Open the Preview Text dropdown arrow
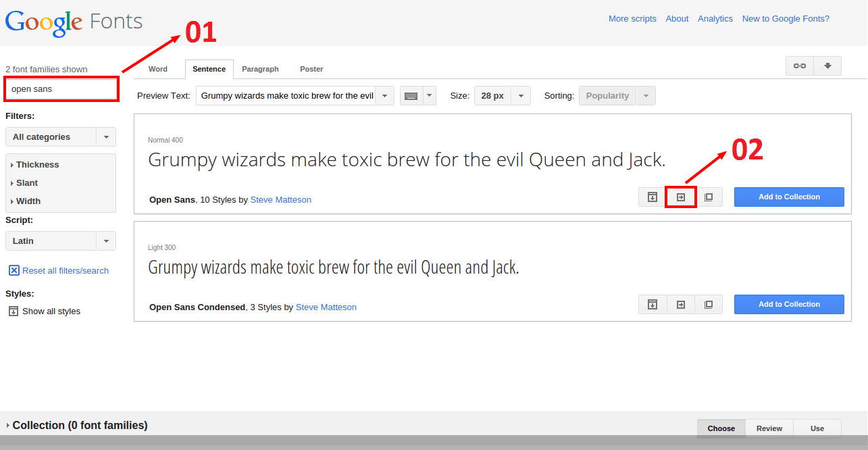Image resolution: width=868 pixels, height=450 pixels. [x=384, y=96]
